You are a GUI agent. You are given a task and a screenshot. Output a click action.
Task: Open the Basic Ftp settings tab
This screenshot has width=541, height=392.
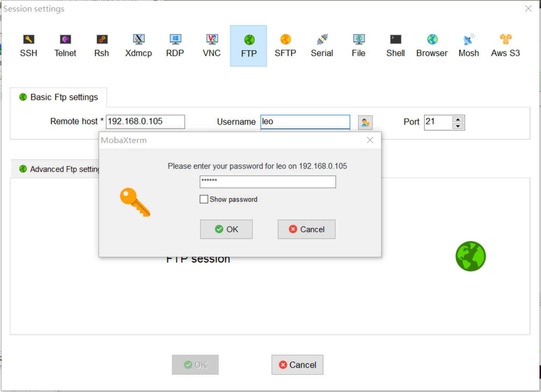click(58, 97)
